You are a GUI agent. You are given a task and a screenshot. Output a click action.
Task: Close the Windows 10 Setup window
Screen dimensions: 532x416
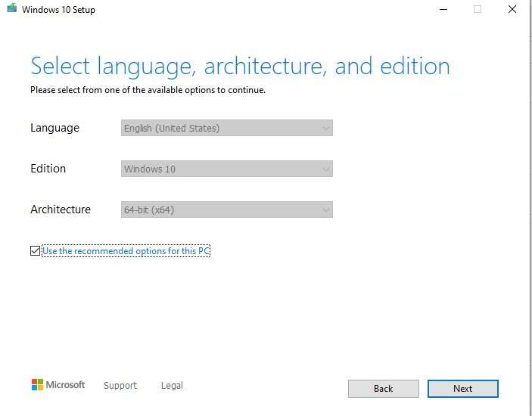tap(512, 9)
